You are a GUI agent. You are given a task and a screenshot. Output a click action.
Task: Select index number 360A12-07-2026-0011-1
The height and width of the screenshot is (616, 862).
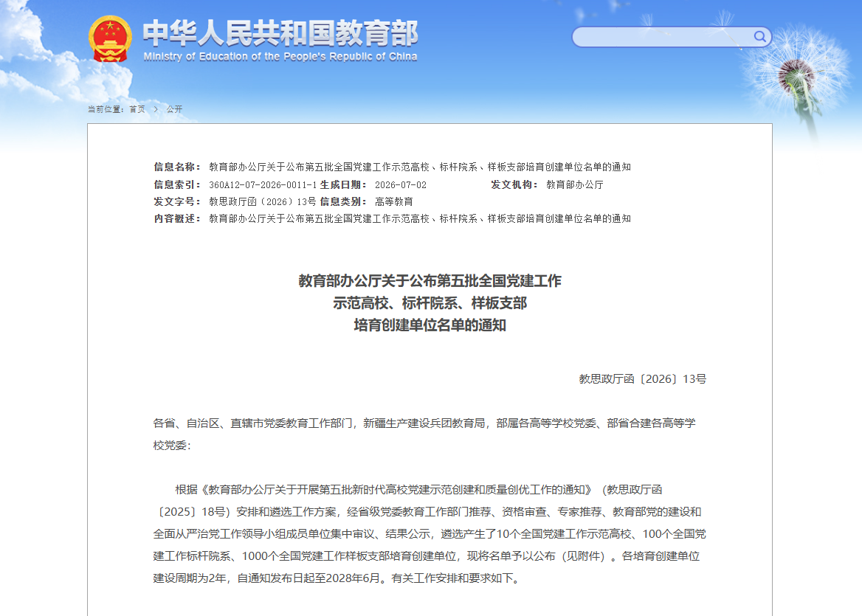pos(263,185)
